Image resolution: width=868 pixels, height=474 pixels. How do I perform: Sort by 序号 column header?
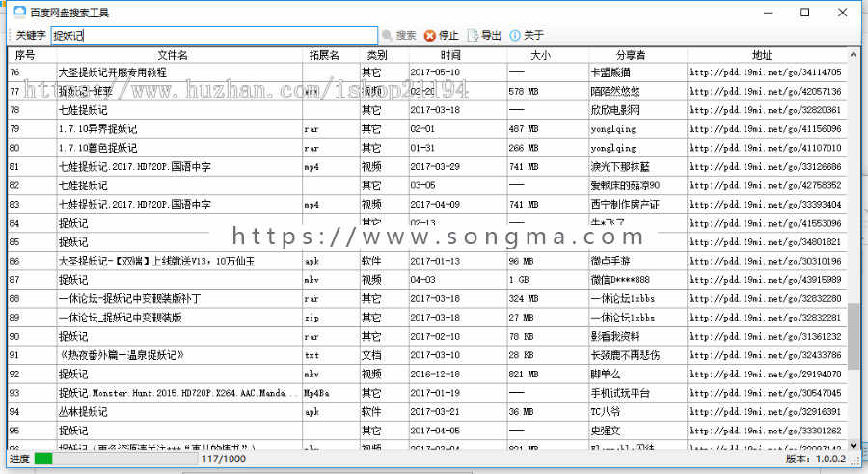pyautogui.click(x=25, y=55)
